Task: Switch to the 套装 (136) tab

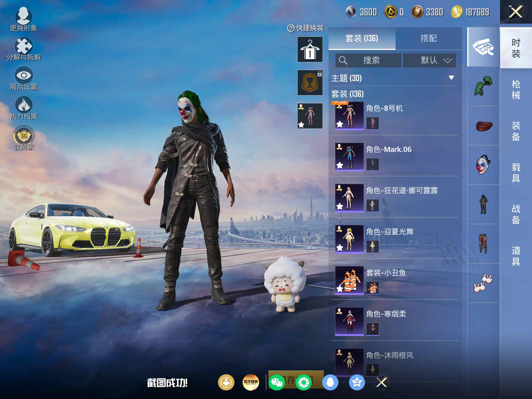Action: click(362, 38)
